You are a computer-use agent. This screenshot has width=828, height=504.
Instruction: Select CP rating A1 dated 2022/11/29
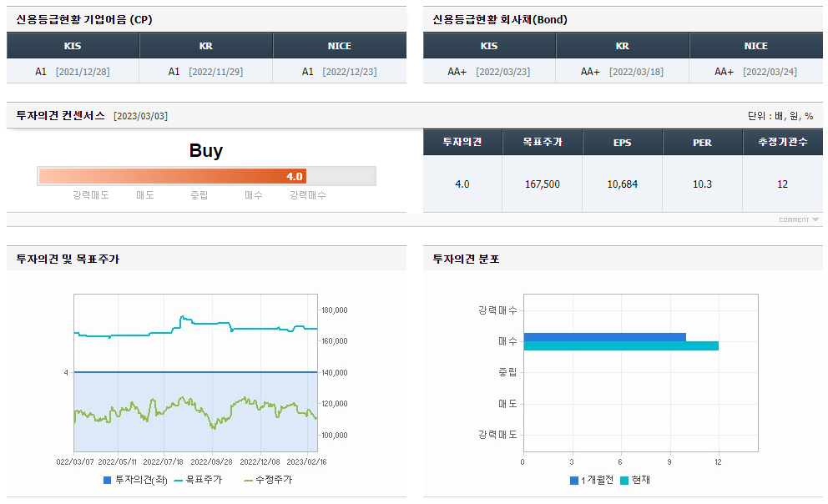[x=206, y=71]
